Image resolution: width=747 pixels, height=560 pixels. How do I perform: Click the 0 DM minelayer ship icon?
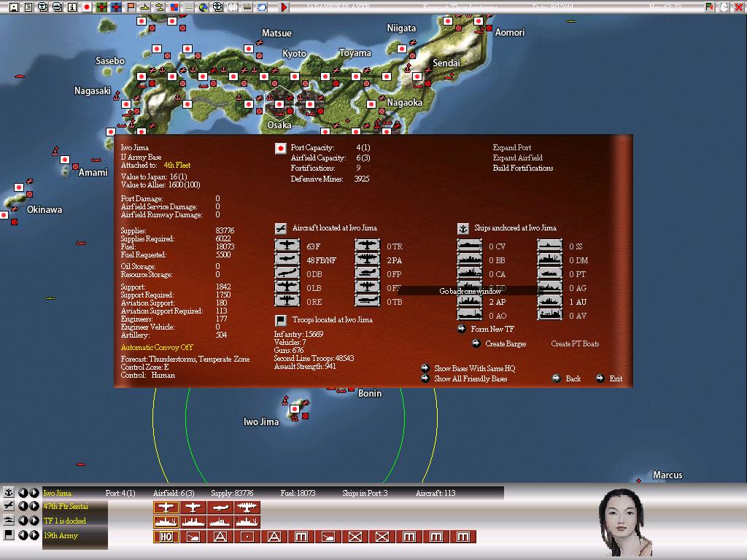[x=550, y=260]
